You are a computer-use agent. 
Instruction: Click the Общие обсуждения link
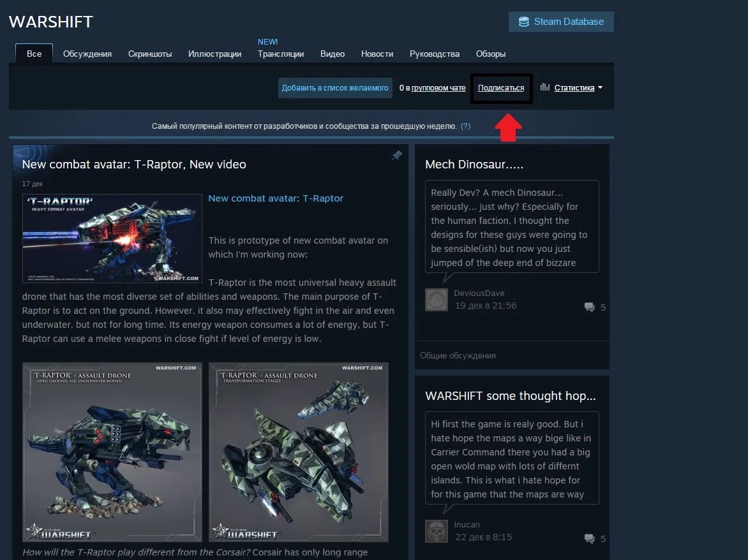pos(458,355)
